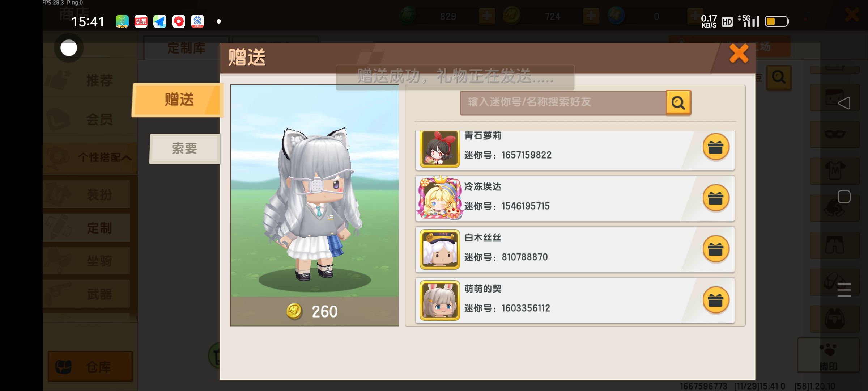Click the friend search magnifier button

pos(678,103)
